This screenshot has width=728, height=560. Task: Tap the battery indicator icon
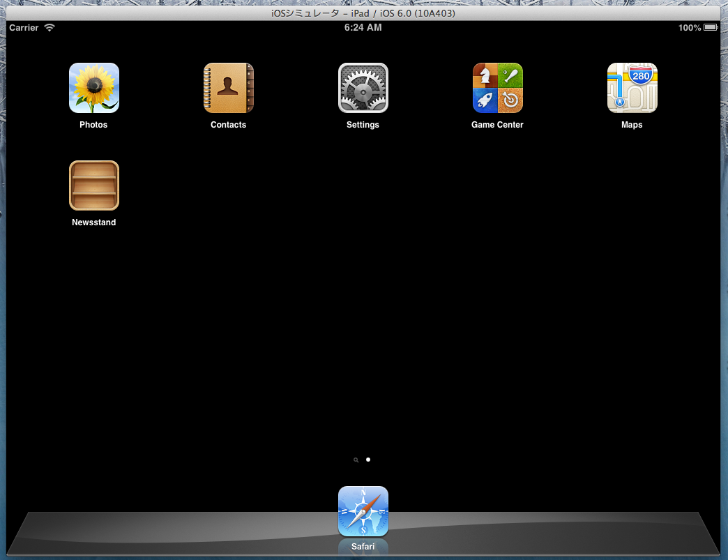click(x=711, y=27)
